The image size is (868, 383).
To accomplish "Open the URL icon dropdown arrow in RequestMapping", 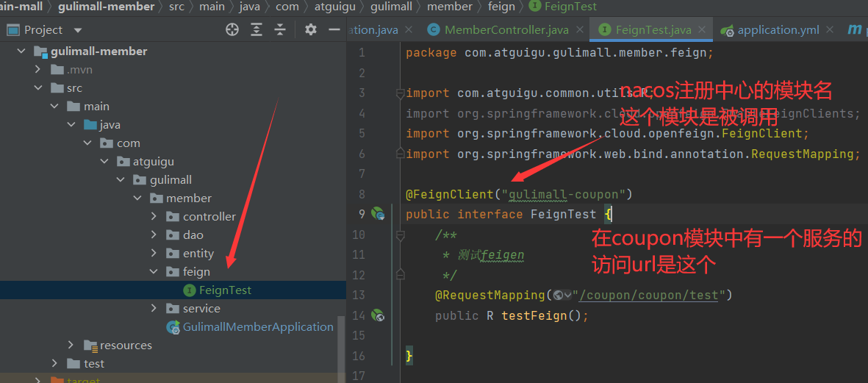I will [x=568, y=295].
